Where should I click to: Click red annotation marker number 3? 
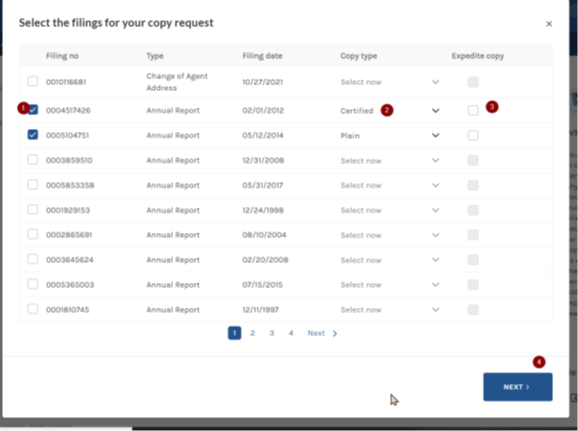point(492,107)
